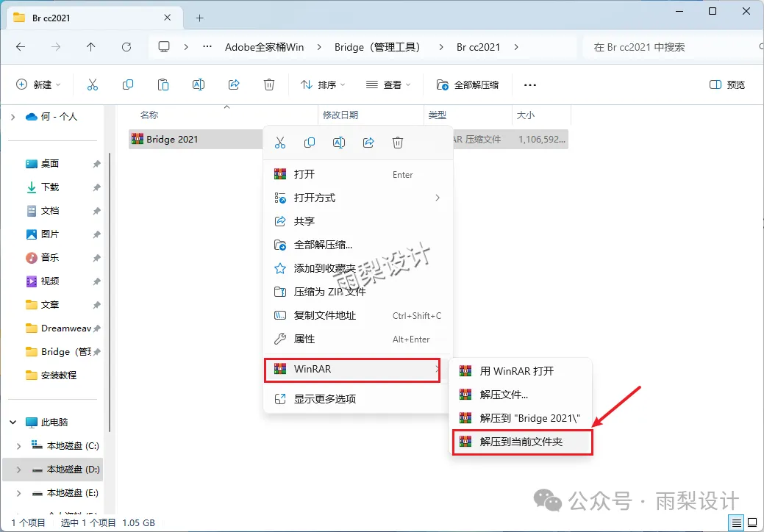Open 图片 in the sidebar

point(50,234)
